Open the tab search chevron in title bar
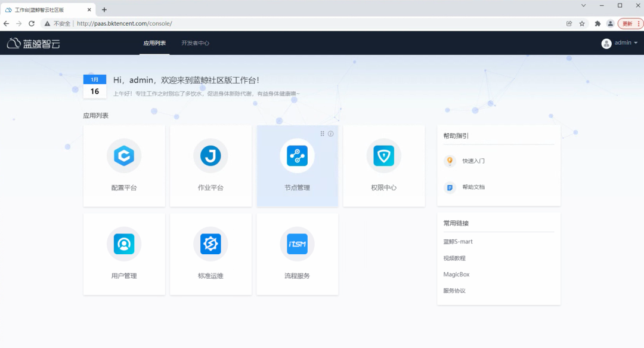Image resolution: width=644 pixels, height=348 pixels. [x=583, y=6]
